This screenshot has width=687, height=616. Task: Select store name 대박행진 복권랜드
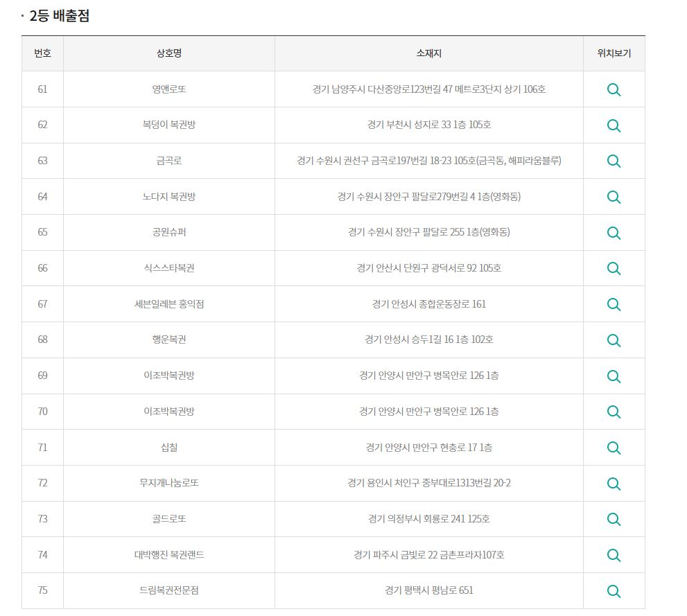coord(169,555)
